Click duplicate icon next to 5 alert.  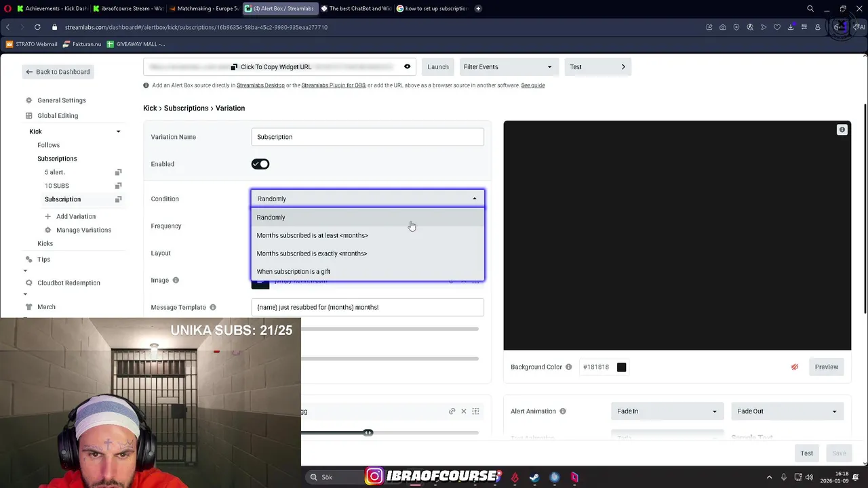[118, 172]
